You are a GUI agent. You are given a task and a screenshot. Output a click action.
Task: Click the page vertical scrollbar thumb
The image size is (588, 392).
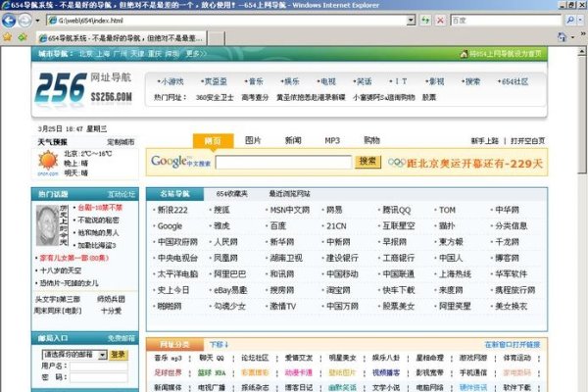(x=582, y=116)
